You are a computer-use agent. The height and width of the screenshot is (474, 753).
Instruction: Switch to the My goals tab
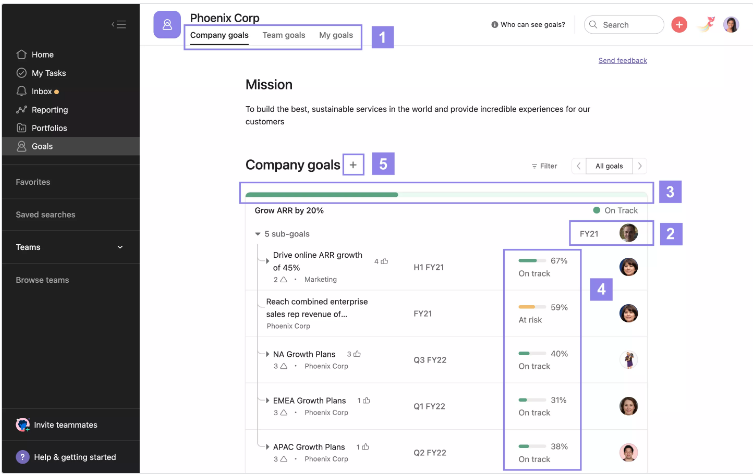pyautogui.click(x=336, y=36)
